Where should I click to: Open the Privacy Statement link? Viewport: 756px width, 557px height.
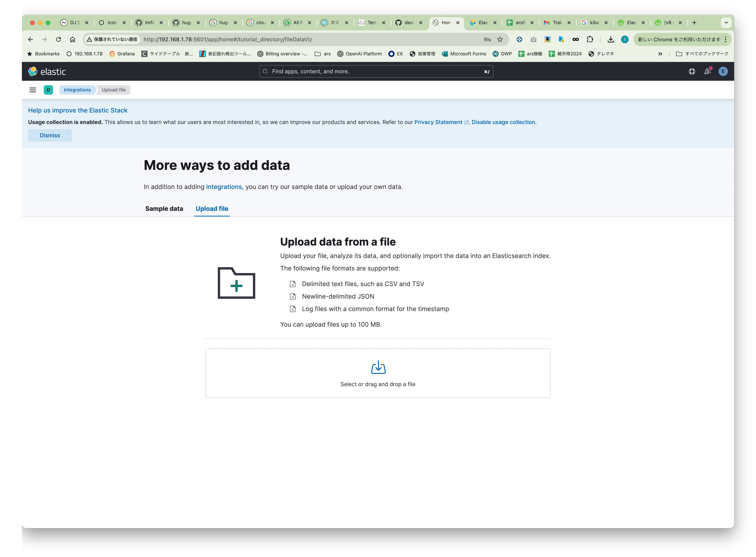(438, 122)
